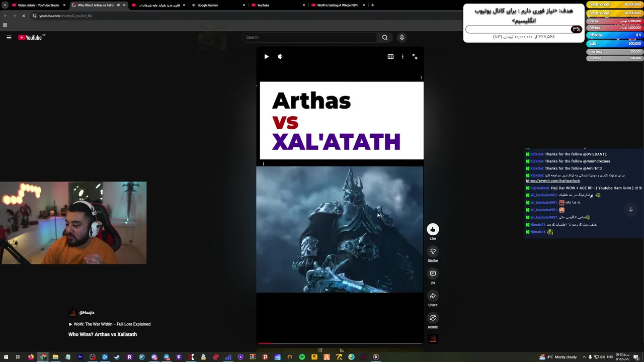This screenshot has height=362, width=644.
Task: Open Telegram from the taskbar
Action: tap(166, 357)
